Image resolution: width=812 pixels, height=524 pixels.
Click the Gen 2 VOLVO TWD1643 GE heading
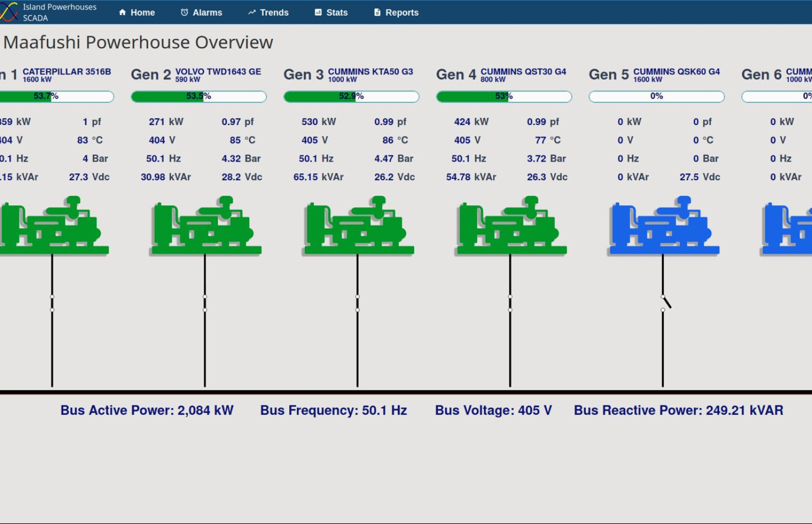196,75
